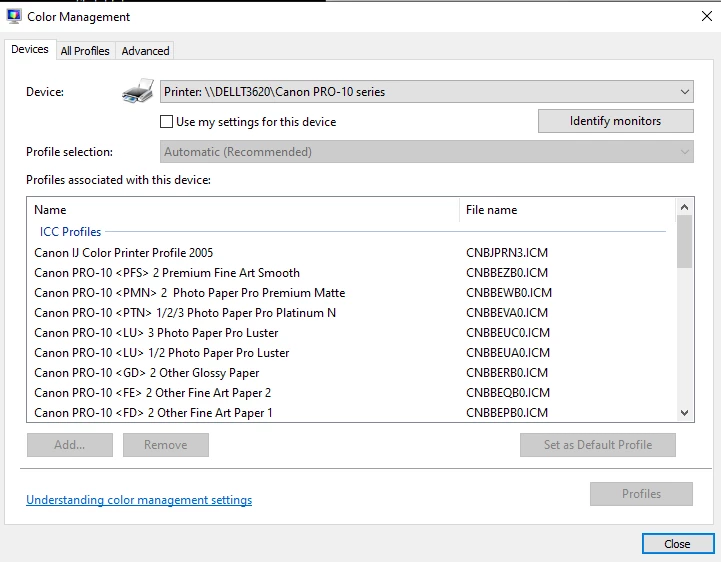Click file name CNBBEVA0.ICM
The width and height of the screenshot is (721, 562).
coord(507,313)
